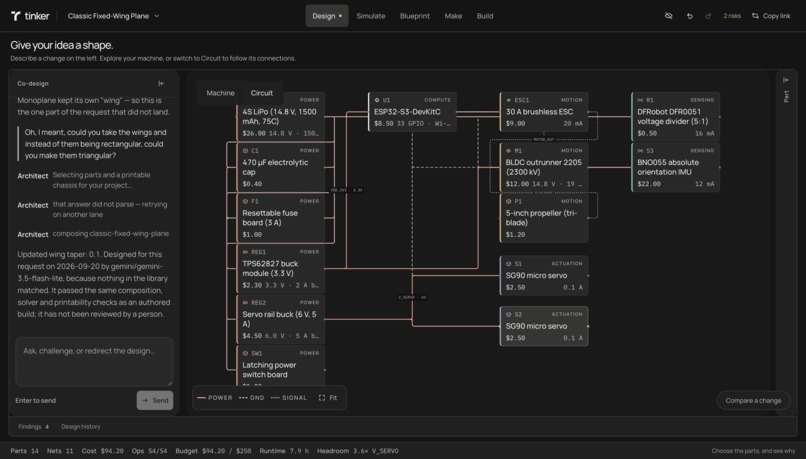Click the R1 sensing icon

point(640,100)
